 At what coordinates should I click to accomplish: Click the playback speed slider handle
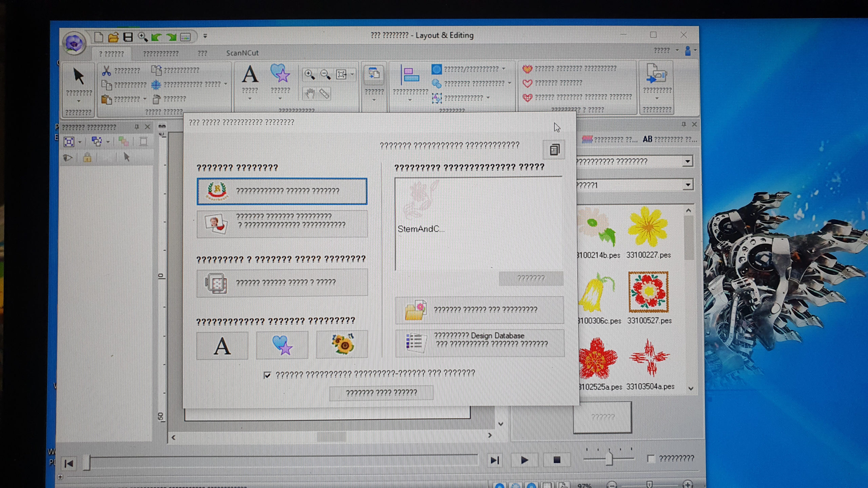[609, 458]
